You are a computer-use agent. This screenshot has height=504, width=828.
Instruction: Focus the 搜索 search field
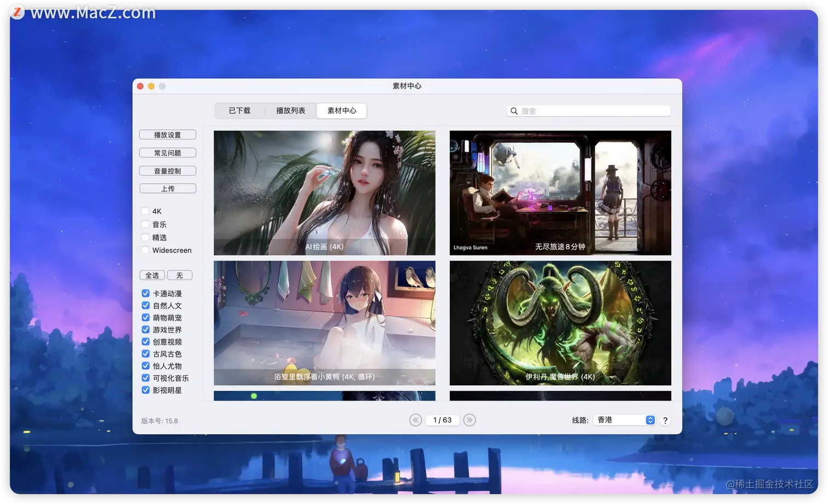[x=589, y=111]
